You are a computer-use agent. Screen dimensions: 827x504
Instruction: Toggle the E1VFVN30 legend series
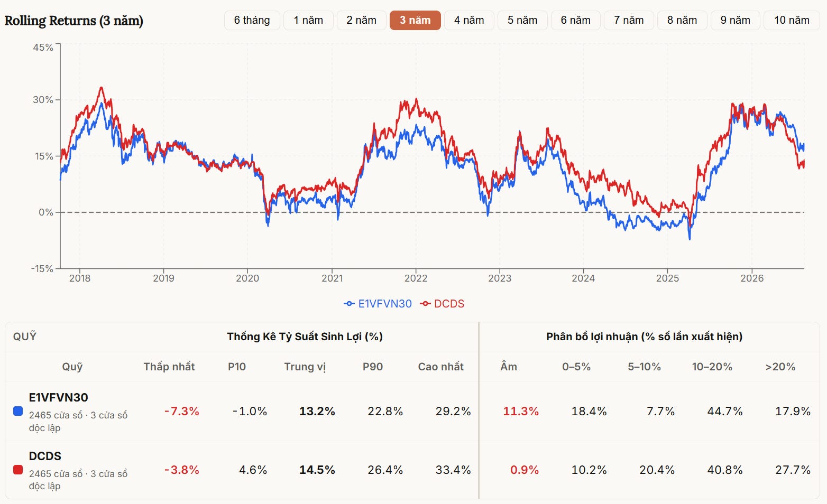(378, 304)
